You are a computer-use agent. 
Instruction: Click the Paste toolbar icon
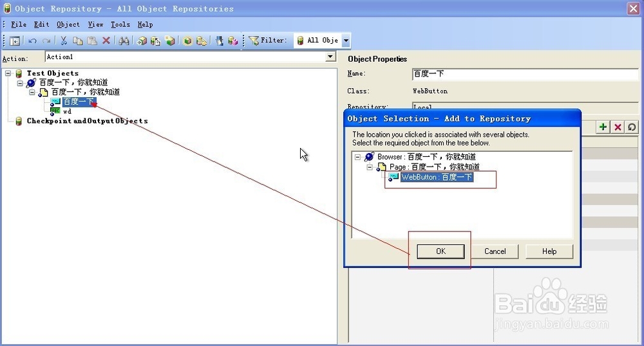(x=92, y=40)
